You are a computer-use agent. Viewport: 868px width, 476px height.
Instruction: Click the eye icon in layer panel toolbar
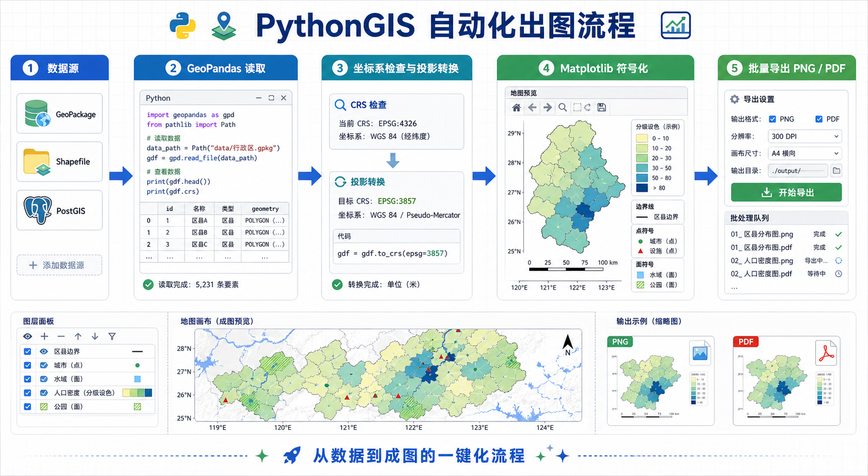28,337
